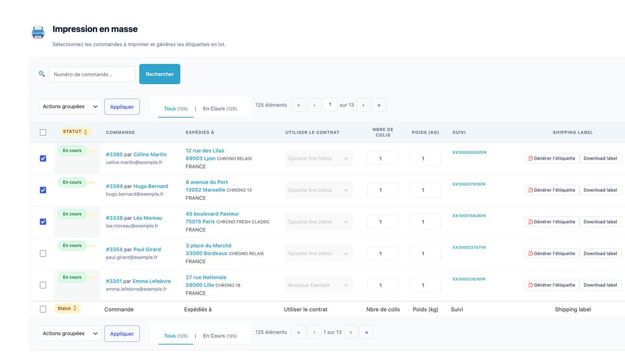This screenshot has height=364, width=625.
Task: Open contract dropdown for Céline Martin order
Action: (319, 158)
